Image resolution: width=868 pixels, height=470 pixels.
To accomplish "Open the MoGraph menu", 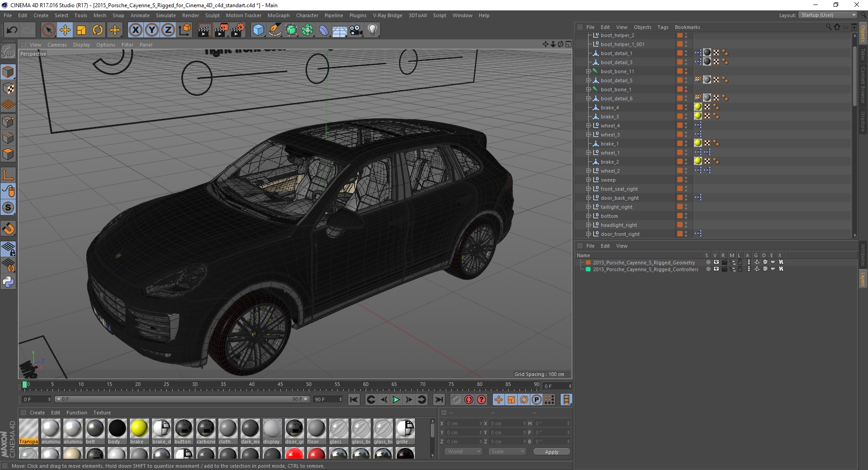I will 278,15.
